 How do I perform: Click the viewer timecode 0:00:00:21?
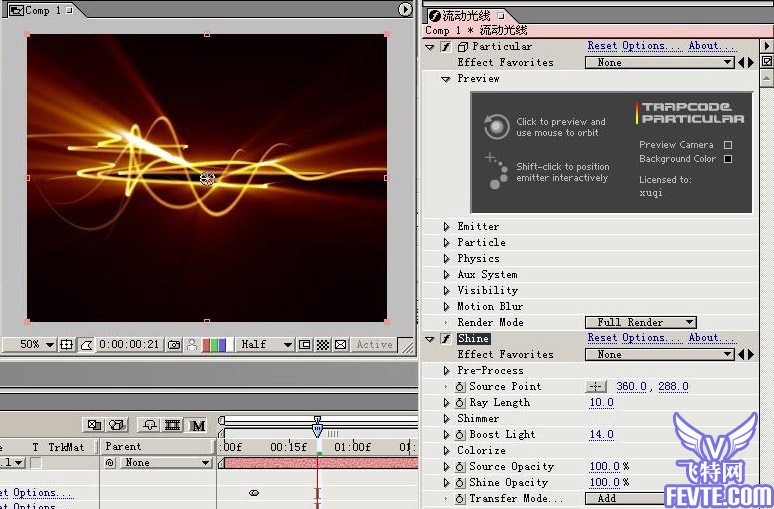click(x=129, y=345)
